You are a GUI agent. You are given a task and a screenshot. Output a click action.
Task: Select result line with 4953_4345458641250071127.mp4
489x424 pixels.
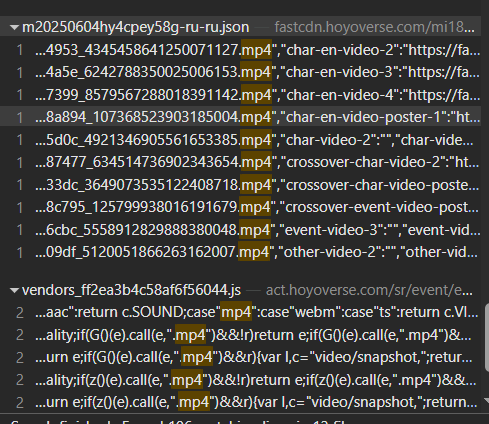point(240,50)
